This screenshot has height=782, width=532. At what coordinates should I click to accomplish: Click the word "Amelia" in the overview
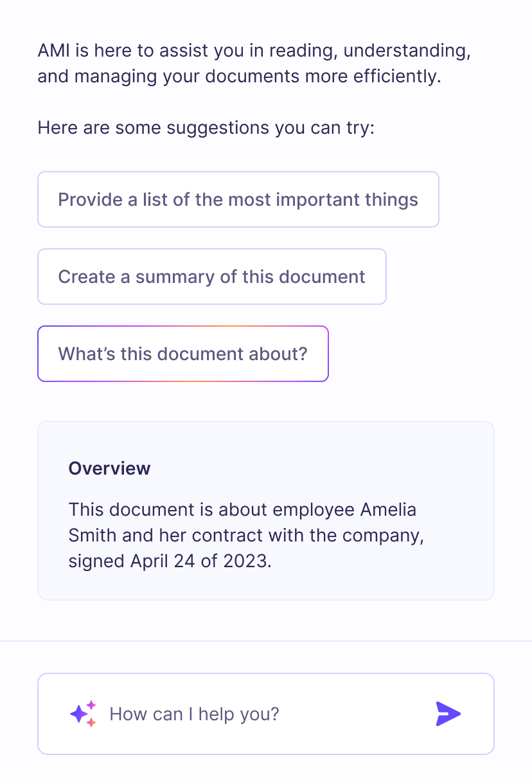[x=388, y=510]
